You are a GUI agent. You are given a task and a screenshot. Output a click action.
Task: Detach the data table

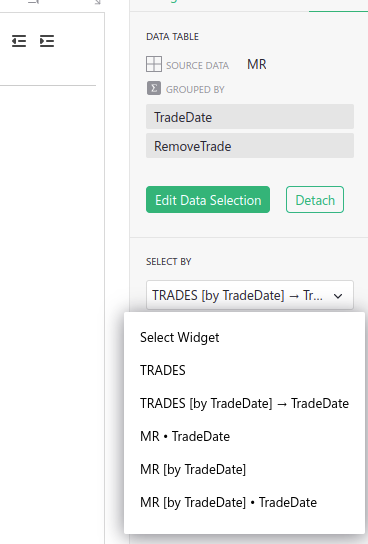click(x=315, y=199)
